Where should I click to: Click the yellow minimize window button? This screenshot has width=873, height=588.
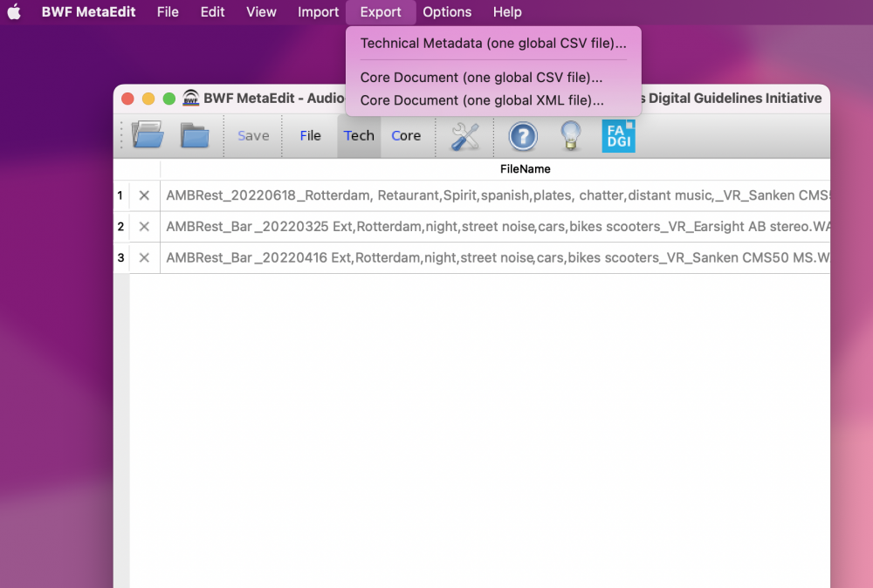click(148, 99)
